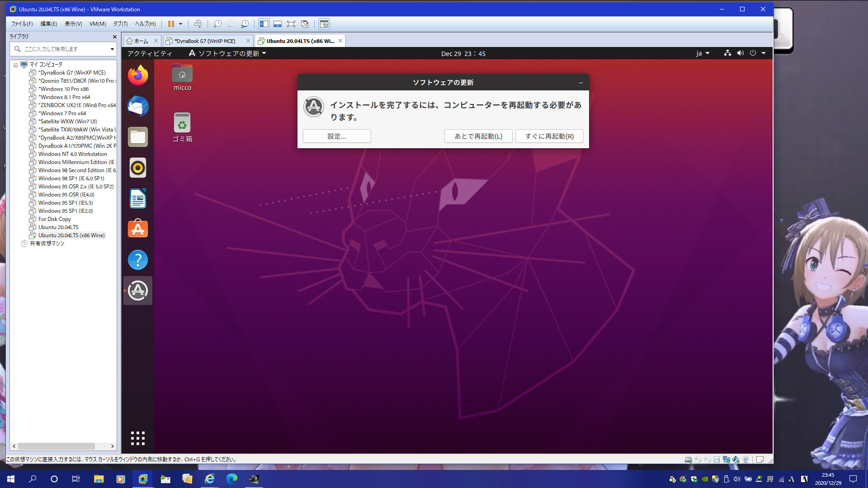The image size is (868, 488).
Task: Send Ctrl+Alt+Del to the virtual machine
Action: pyautogui.click(x=198, y=24)
